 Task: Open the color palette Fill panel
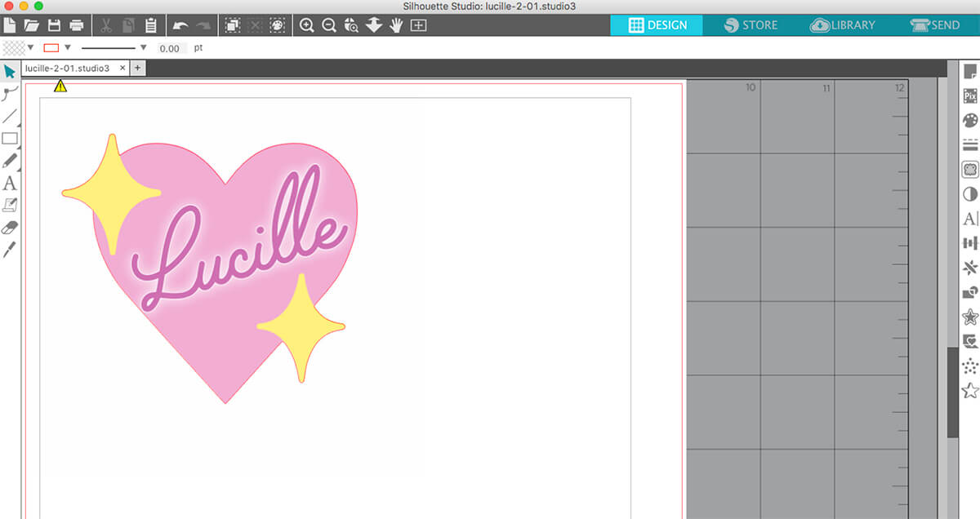pos(970,121)
